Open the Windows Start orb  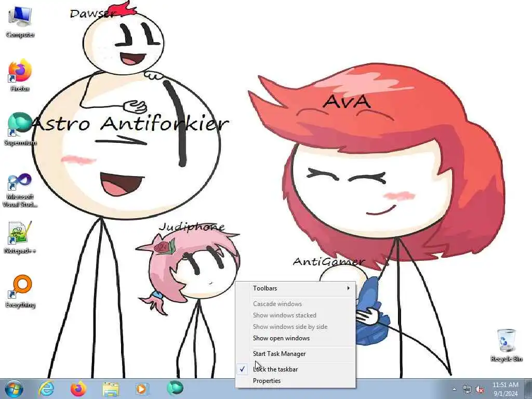point(14,389)
